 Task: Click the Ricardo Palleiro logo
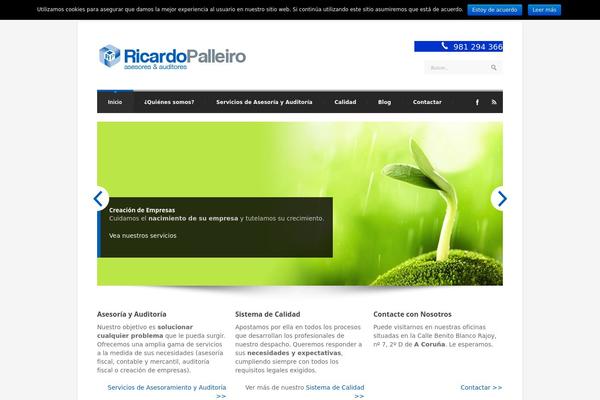point(172,57)
